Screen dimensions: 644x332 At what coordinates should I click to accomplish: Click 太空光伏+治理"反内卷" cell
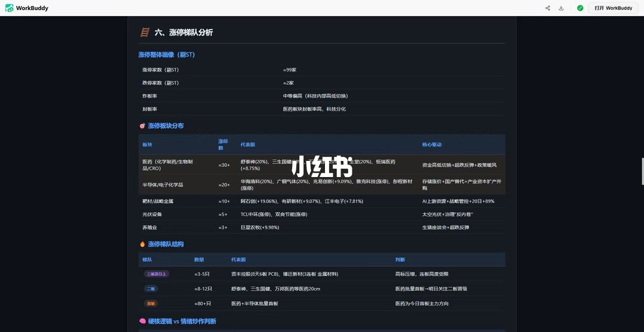[x=447, y=214]
